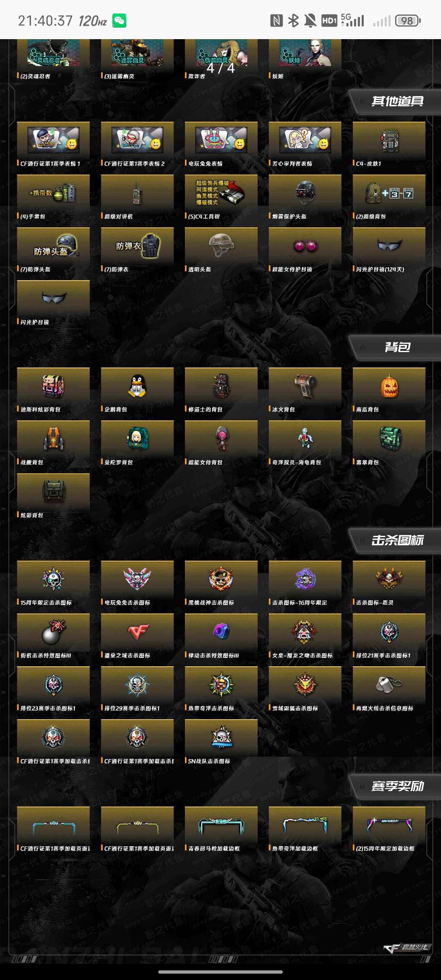This screenshot has width=441, height=980.
Task: Select the 青春回马枪加载边框 frame thumbnail
Action: pyautogui.click(x=221, y=826)
